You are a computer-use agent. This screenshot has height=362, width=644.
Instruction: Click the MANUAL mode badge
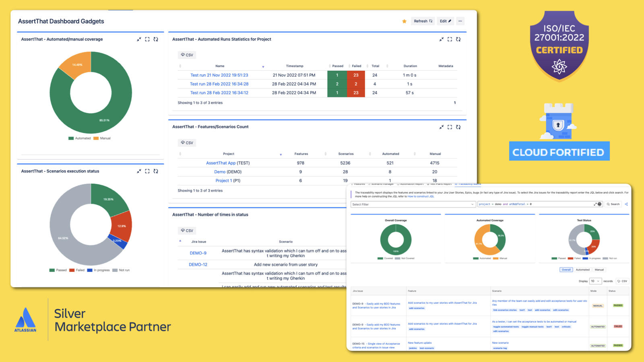(x=598, y=306)
